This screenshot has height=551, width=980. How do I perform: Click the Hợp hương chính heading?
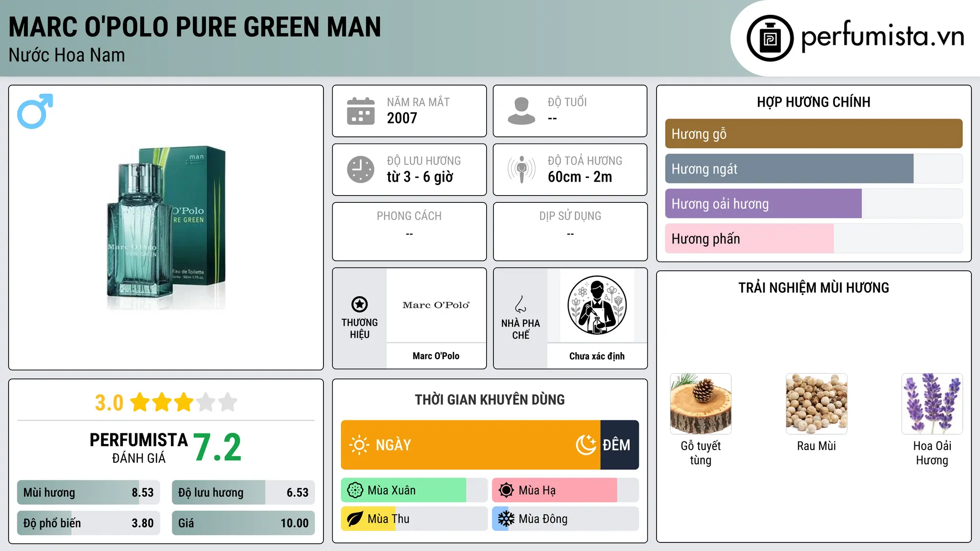pyautogui.click(x=813, y=102)
